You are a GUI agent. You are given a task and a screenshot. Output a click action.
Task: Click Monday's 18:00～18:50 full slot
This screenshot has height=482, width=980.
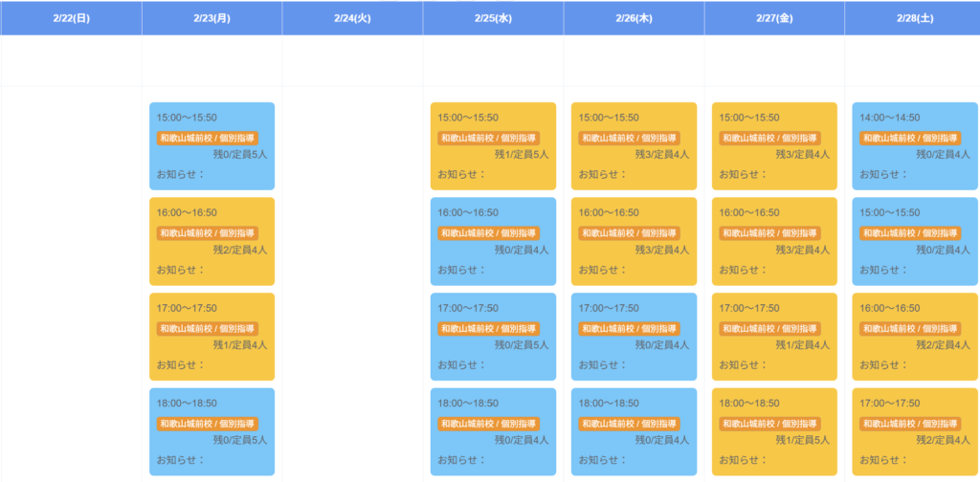click(212, 431)
